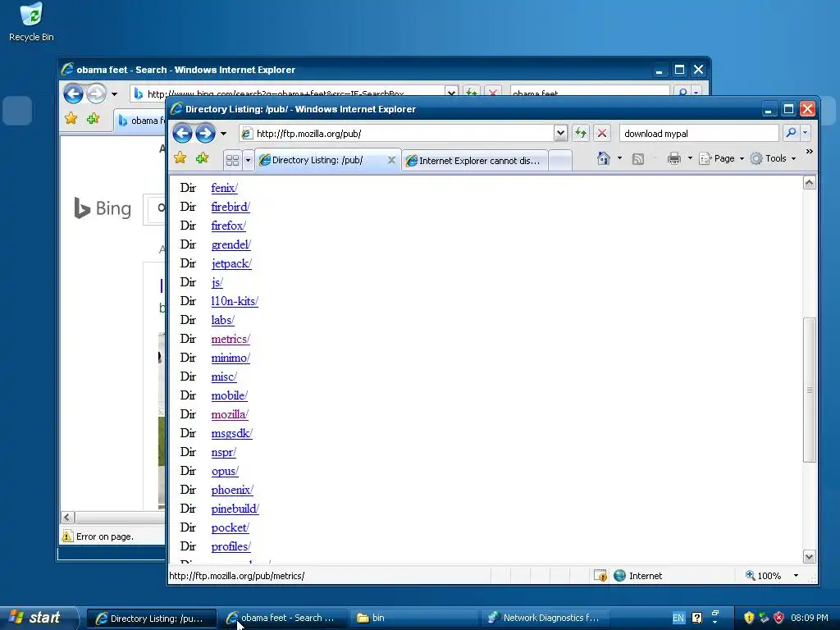The width and height of the screenshot is (840, 630).
Task: Open the l10n-kits/ directory link
Action: coord(235,301)
